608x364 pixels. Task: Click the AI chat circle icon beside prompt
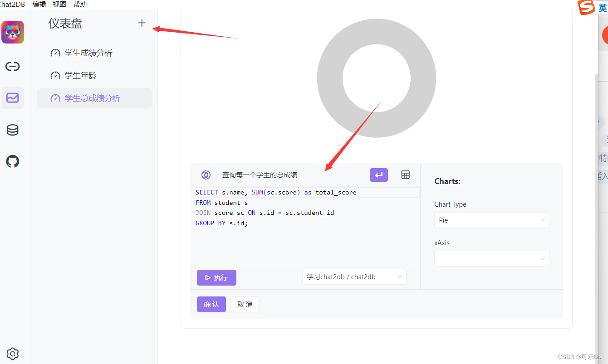206,175
